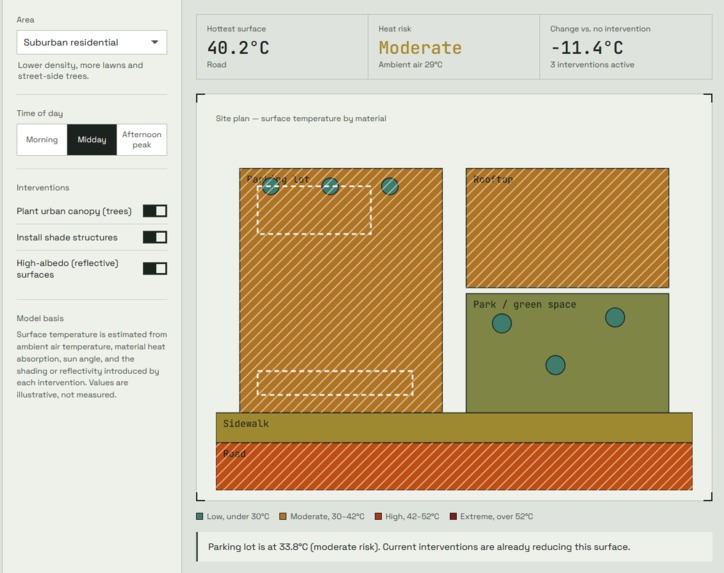Toggle Install shade structures switch

coord(155,237)
